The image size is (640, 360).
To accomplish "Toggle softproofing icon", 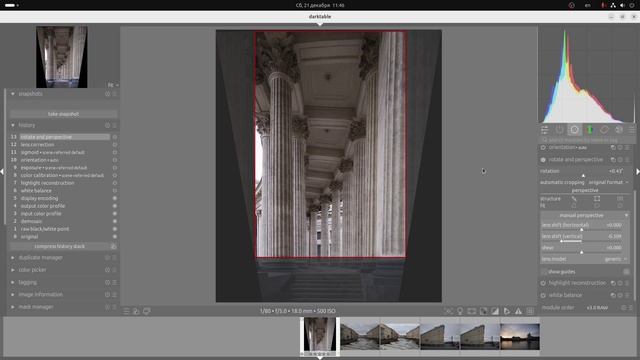I will [x=507, y=311].
